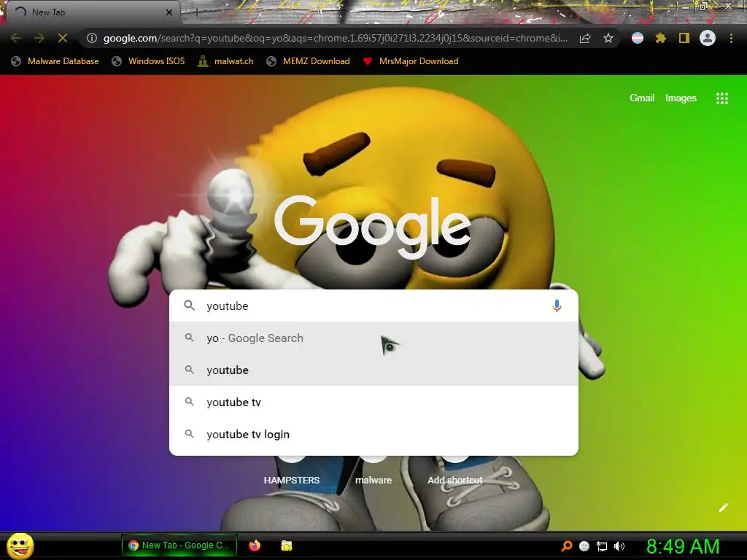Click the face tray icon
747x560 pixels.
pyautogui.click(x=584, y=546)
